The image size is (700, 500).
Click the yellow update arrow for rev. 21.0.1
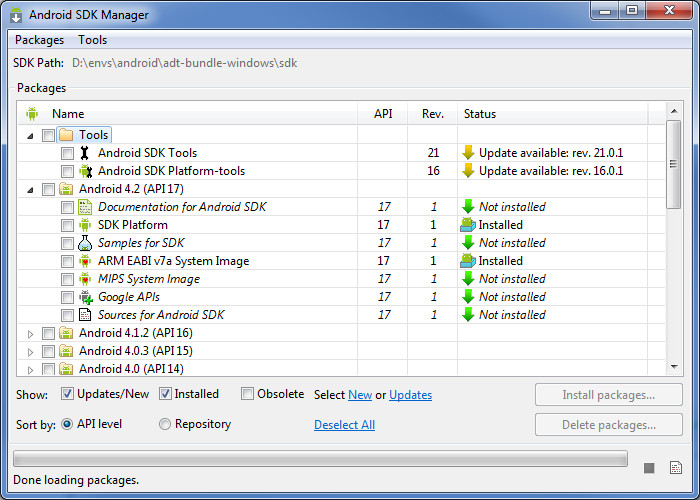coord(468,153)
